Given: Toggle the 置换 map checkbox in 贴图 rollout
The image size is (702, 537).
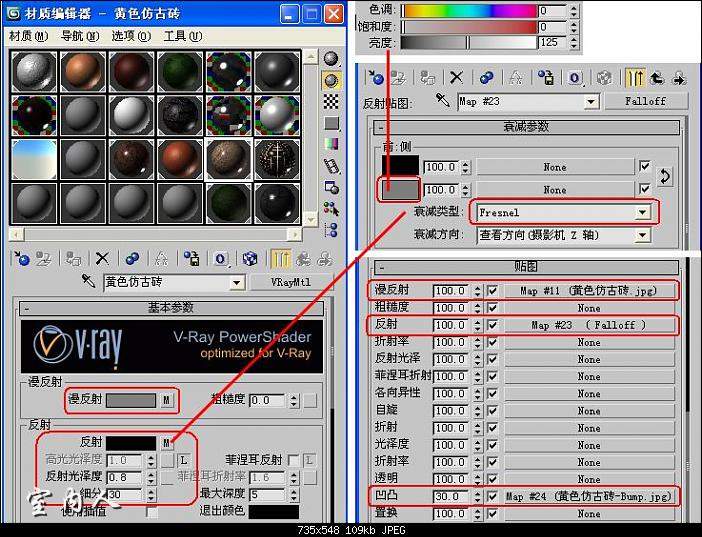Looking at the screenshot, I should [x=492, y=513].
